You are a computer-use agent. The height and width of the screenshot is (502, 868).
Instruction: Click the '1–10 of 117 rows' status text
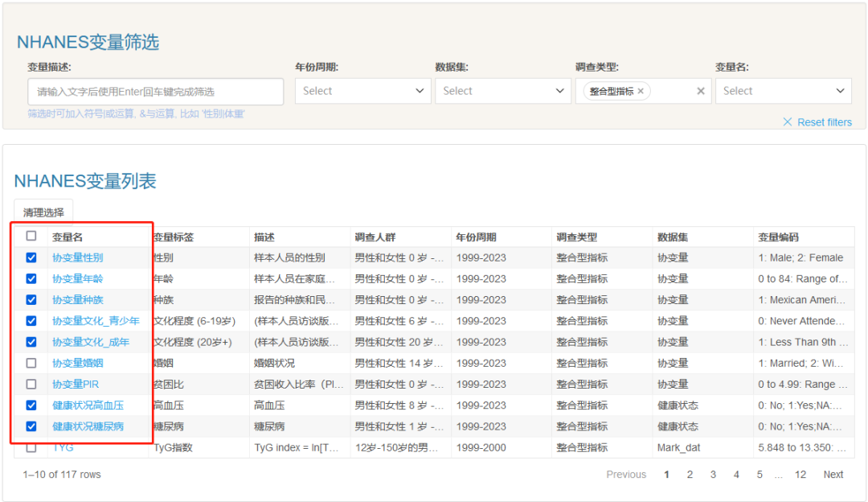[x=61, y=475]
